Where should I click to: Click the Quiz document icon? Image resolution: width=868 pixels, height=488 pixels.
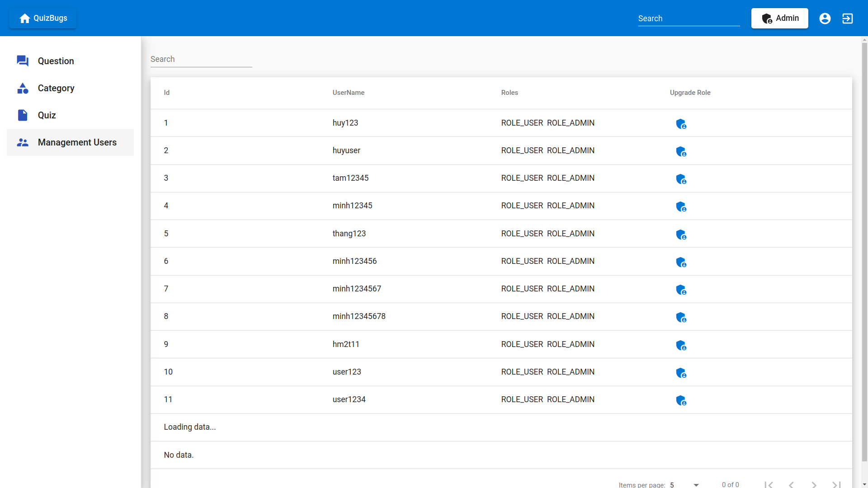click(23, 115)
